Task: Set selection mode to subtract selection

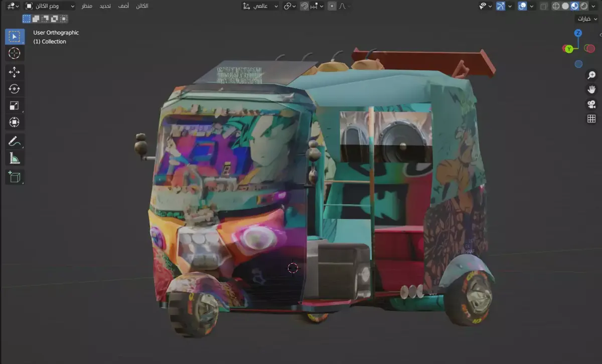Action: pyautogui.click(x=45, y=19)
